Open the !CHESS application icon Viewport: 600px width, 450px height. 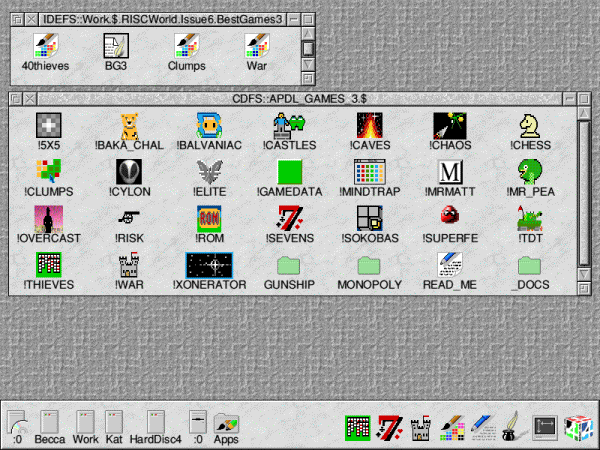pyautogui.click(x=529, y=126)
